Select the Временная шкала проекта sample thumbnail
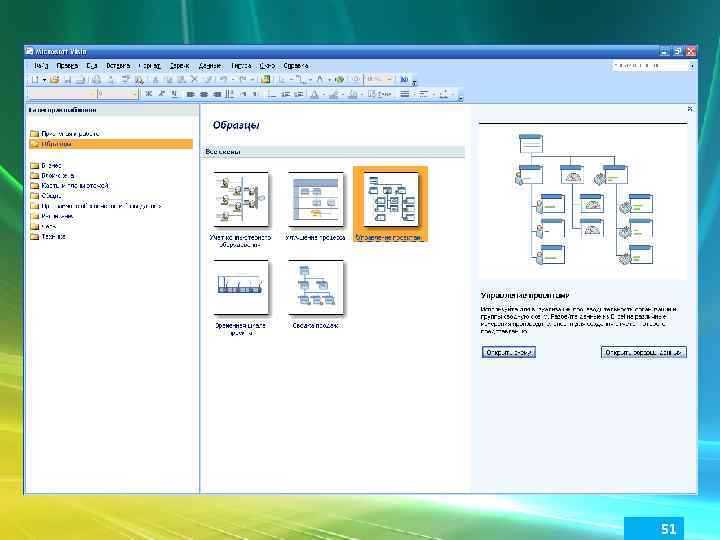Viewport: 720px width, 540px height. [x=241, y=288]
